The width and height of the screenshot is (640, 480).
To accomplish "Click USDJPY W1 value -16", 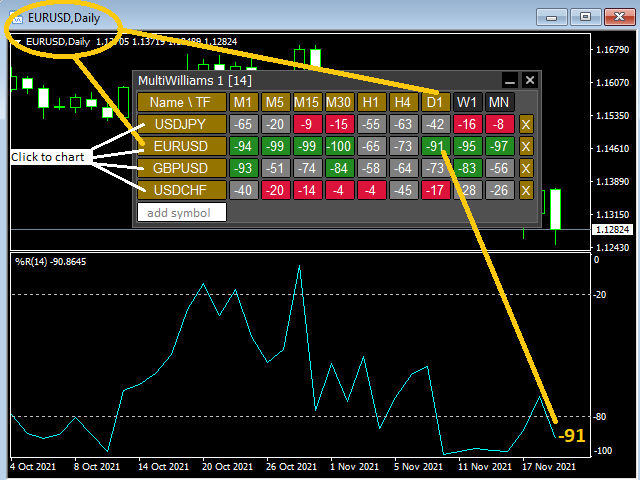I will click(467, 124).
